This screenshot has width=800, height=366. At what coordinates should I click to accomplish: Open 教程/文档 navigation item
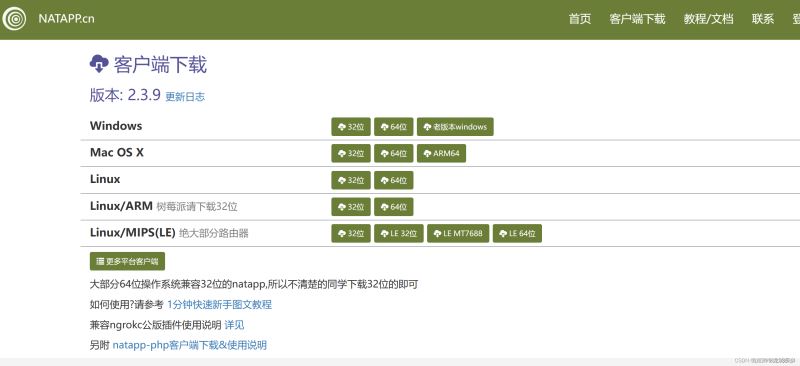pyautogui.click(x=709, y=19)
